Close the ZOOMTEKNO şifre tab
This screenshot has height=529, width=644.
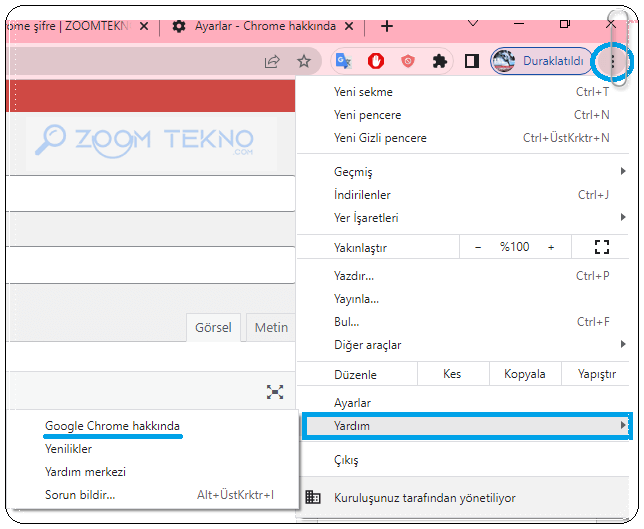(x=144, y=26)
